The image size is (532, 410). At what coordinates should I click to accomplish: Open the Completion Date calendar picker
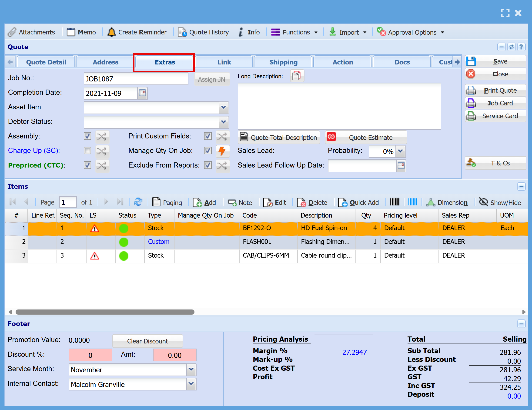point(143,93)
